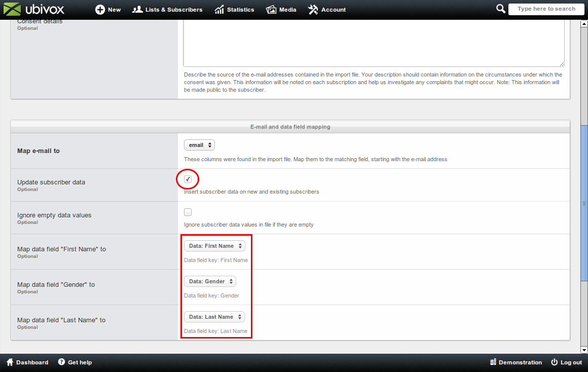The width and height of the screenshot is (588, 372).
Task: Click 'Insert subscriber data on new and existing subscribers'
Action: 251,192
